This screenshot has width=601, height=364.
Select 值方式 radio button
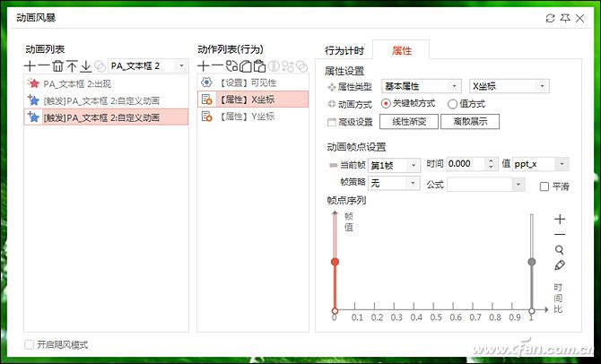click(452, 104)
